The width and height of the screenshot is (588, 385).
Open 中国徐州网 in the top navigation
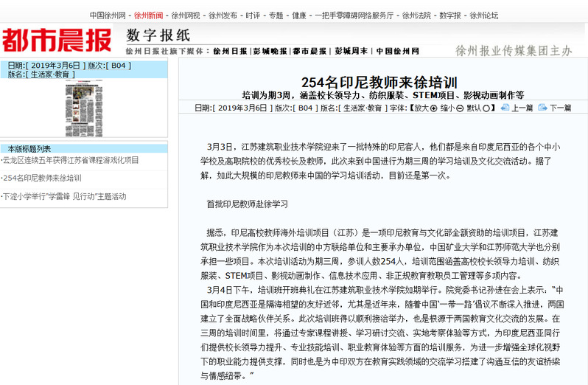click(107, 15)
